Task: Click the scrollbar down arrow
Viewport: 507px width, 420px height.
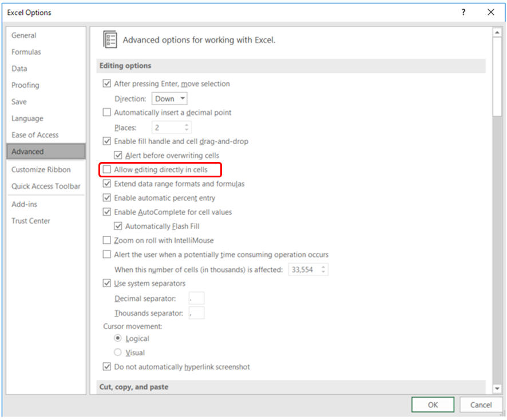Action: click(x=497, y=389)
